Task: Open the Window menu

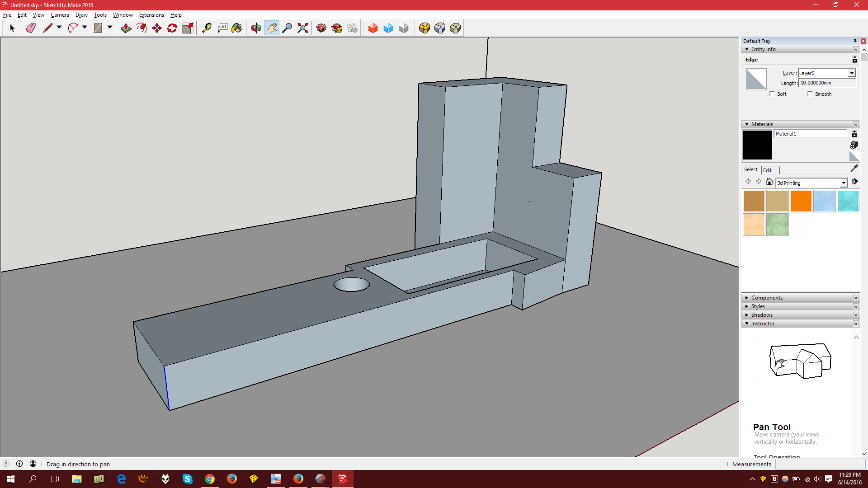Action: [123, 15]
